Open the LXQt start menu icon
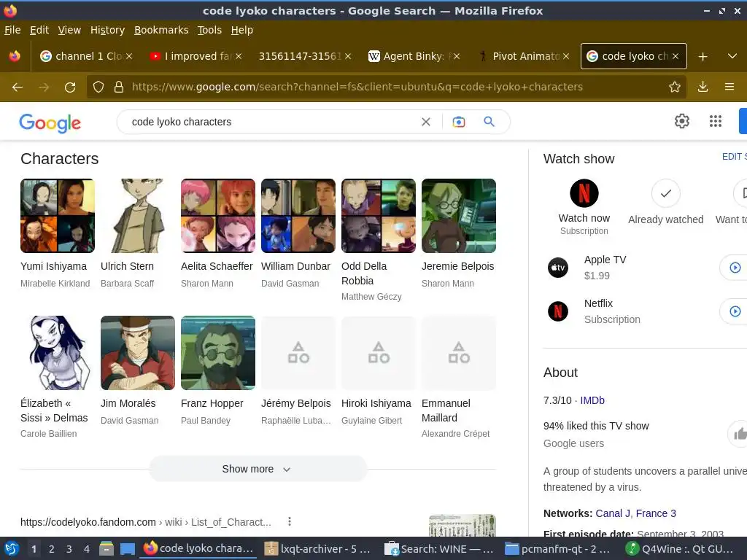Viewport: 747px width, 560px height. (x=12, y=549)
